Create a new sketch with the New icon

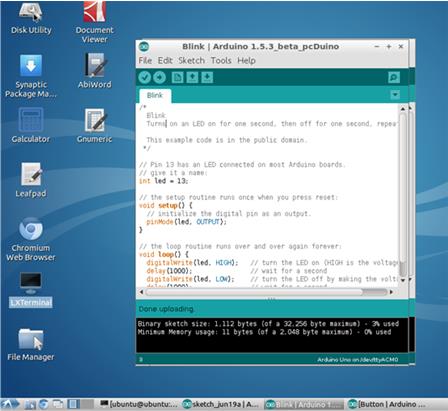tap(177, 77)
